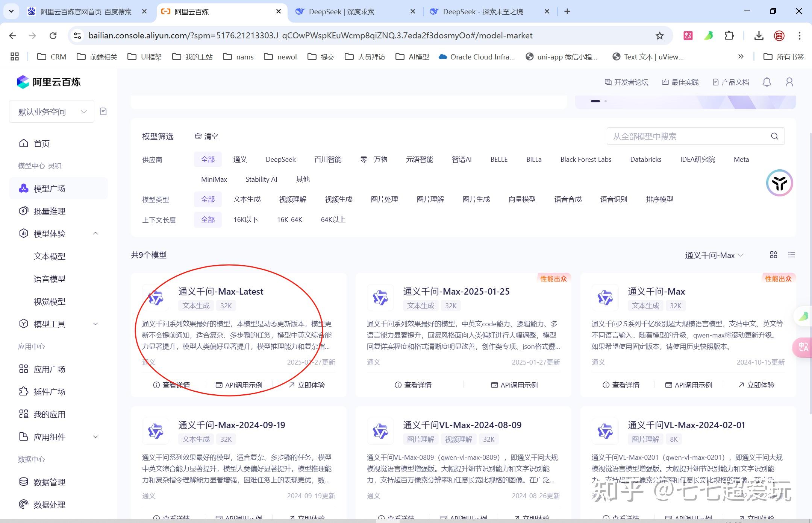Open the user account avatar icon
This screenshot has height=523, width=812.
(x=789, y=82)
